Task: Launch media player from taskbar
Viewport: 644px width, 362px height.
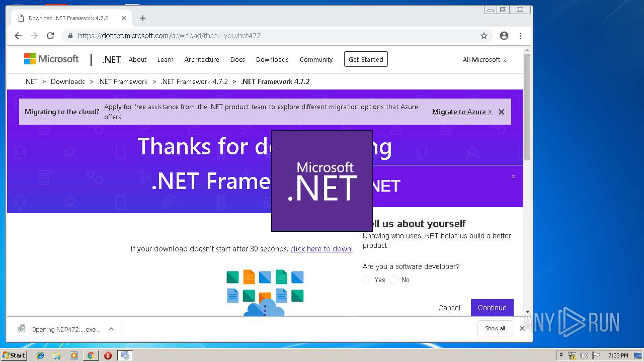Action: click(x=74, y=355)
